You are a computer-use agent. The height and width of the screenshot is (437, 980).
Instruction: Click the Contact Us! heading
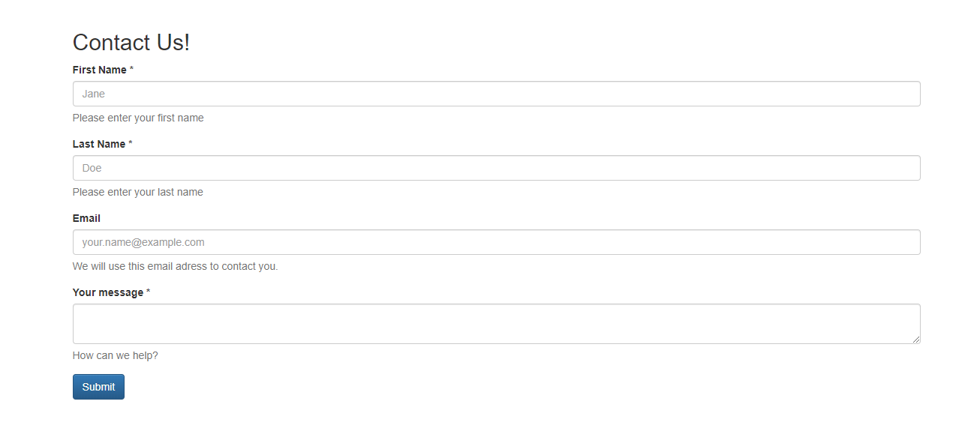131,43
